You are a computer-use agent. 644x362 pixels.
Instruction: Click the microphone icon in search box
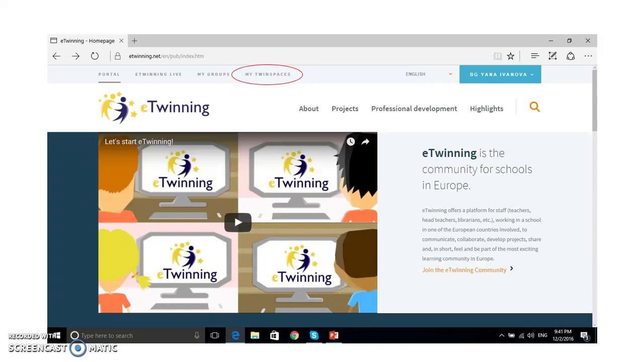pos(197,335)
